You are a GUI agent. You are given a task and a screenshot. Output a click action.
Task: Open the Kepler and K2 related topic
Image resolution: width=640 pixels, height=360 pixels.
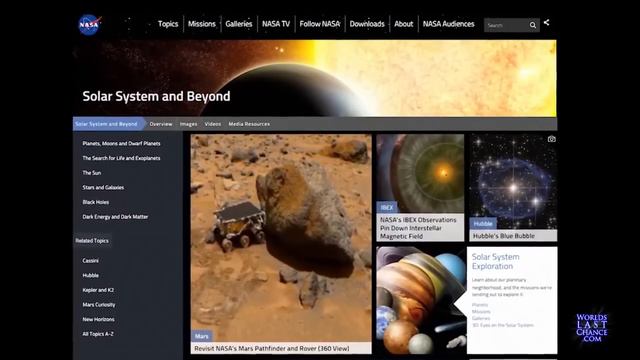click(x=98, y=290)
